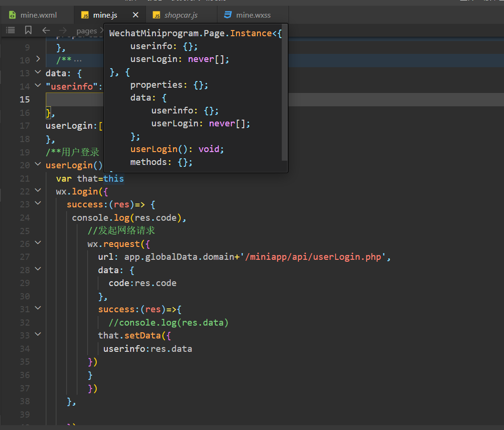Switch to the mine.wxss tab
This screenshot has height=430, width=504.
pyautogui.click(x=253, y=15)
